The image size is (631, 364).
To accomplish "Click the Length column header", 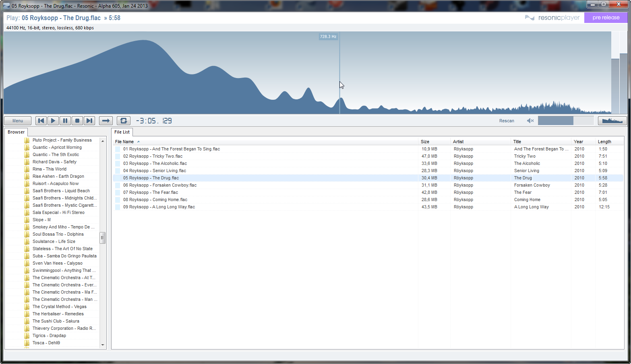I will (x=604, y=142).
